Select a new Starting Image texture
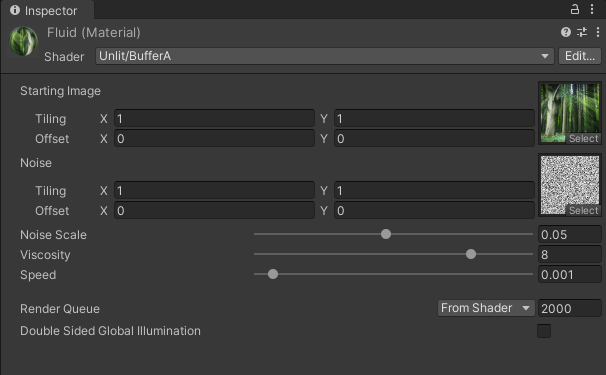The width and height of the screenshot is (606, 375). pyautogui.click(x=583, y=138)
